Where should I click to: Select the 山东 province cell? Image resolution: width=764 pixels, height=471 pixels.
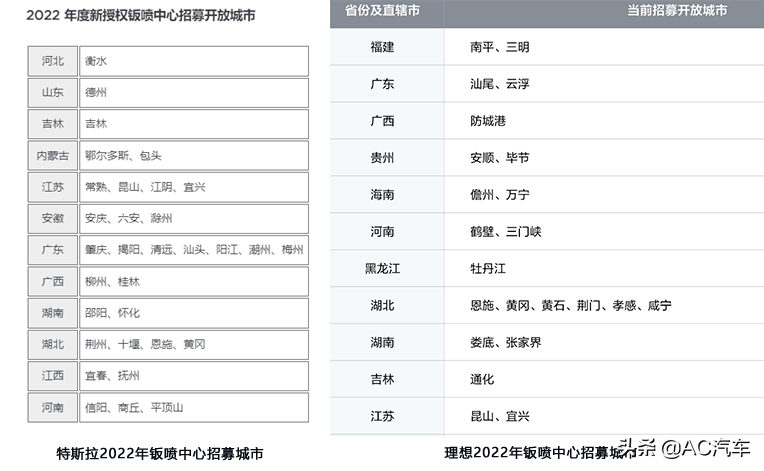pos(53,93)
